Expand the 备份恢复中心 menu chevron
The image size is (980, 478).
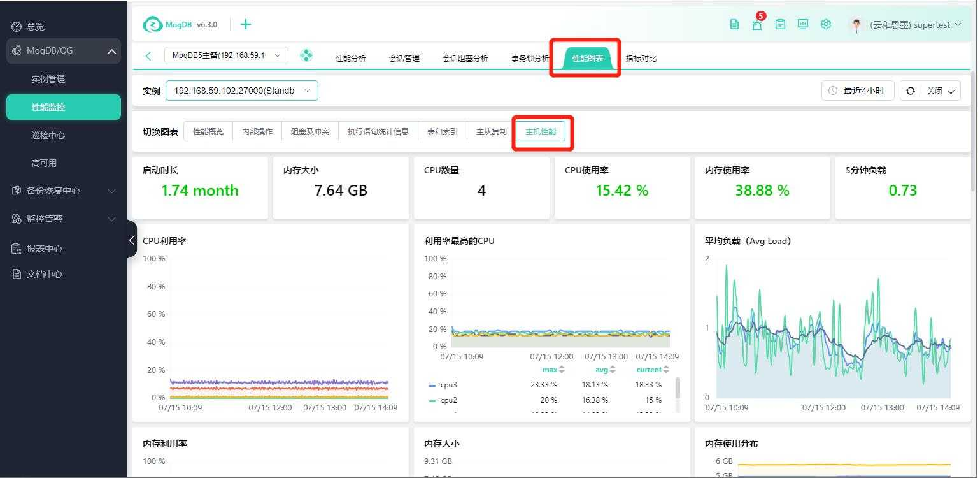pyautogui.click(x=111, y=191)
